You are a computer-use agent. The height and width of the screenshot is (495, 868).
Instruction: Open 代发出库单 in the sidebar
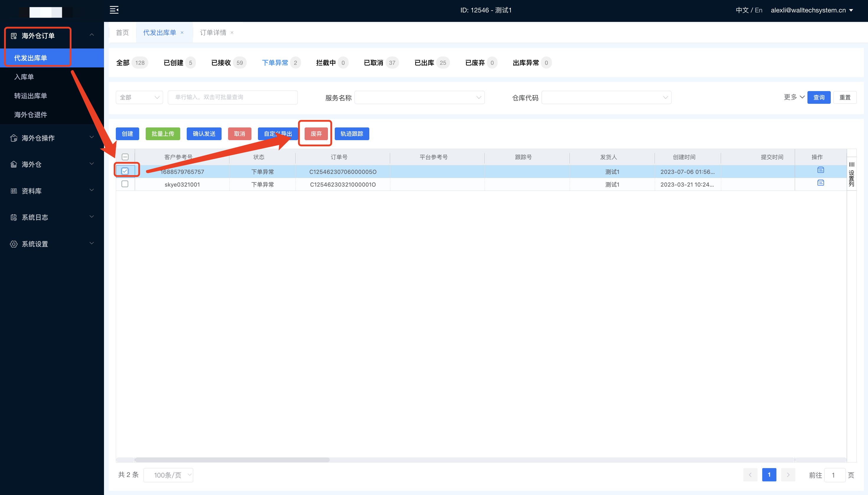pos(52,58)
